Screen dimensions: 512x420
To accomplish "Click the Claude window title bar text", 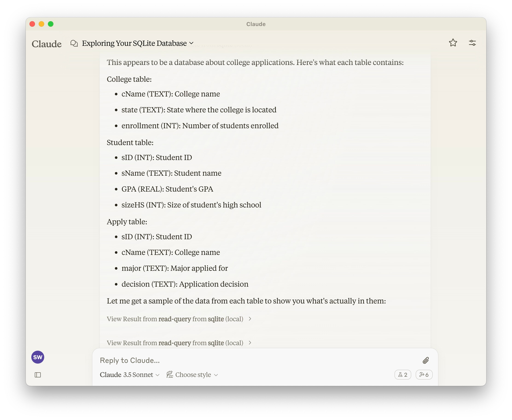I will point(256,24).
